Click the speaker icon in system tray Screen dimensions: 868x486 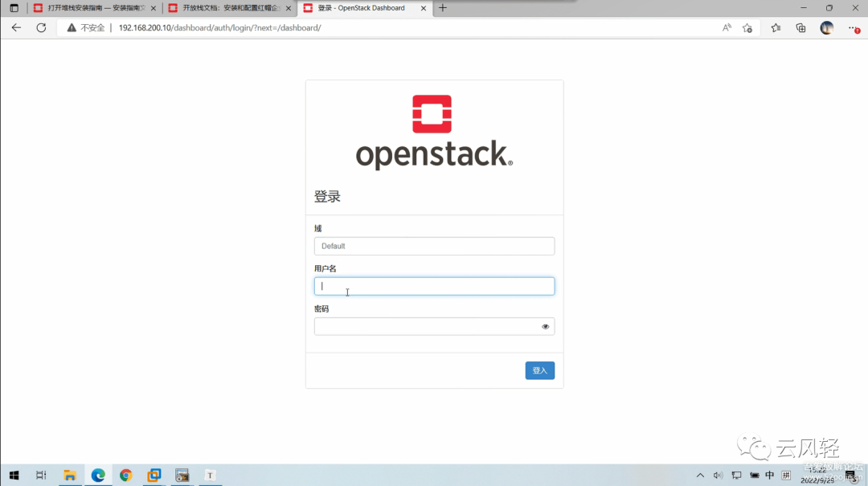[x=718, y=476]
